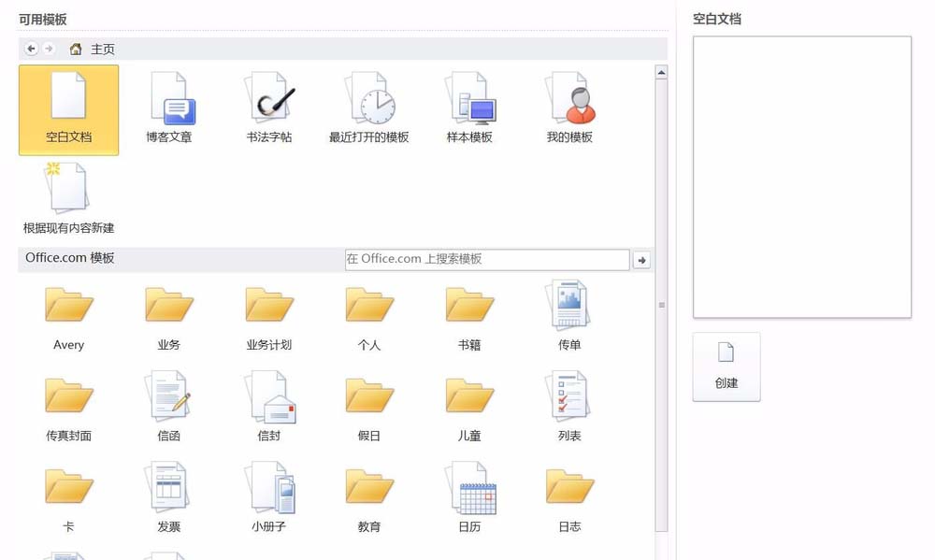Open the 个人 templates folder

click(369, 319)
